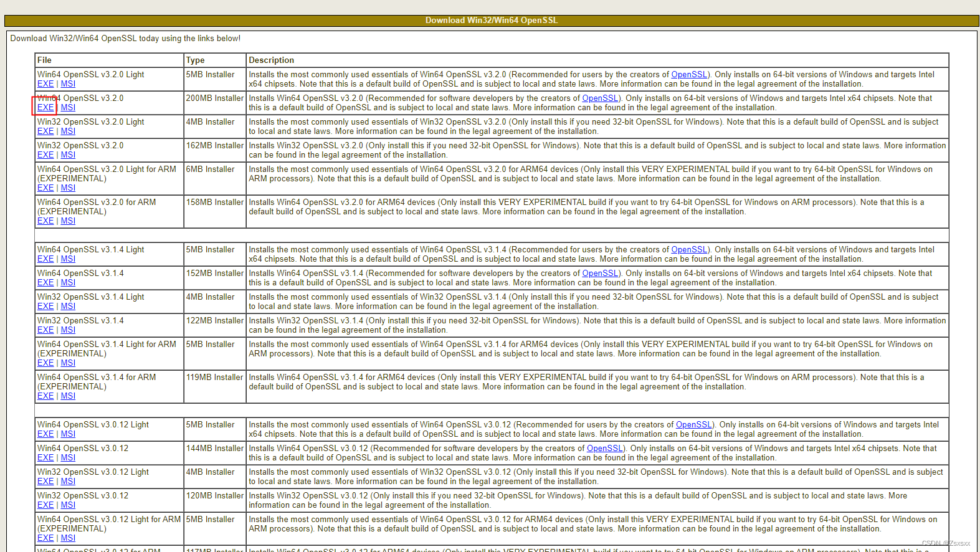Image resolution: width=980 pixels, height=552 pixels.
Task: Download Win64 OpenSSL v3.2.0 Light MSI
Action: click(68, 84)
